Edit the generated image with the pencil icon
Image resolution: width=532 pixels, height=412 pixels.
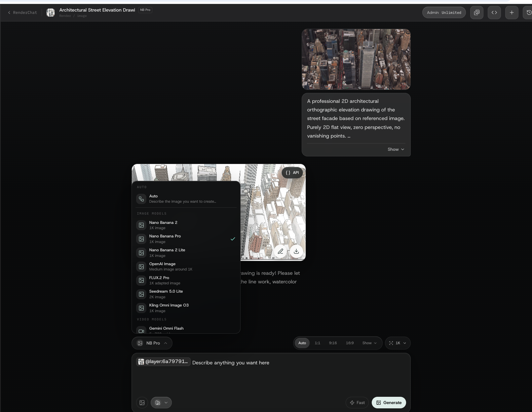click(281, 251)
